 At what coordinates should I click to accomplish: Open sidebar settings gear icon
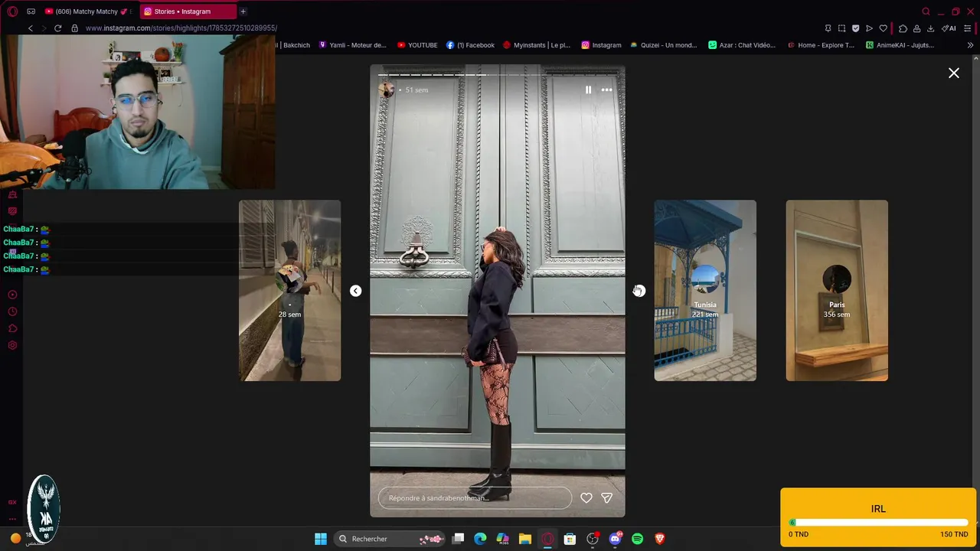pyautogui.click(x=12, y=345)
